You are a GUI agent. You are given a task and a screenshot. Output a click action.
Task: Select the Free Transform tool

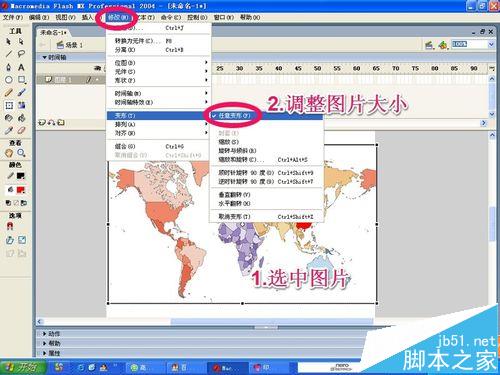(x=9, y=105)
